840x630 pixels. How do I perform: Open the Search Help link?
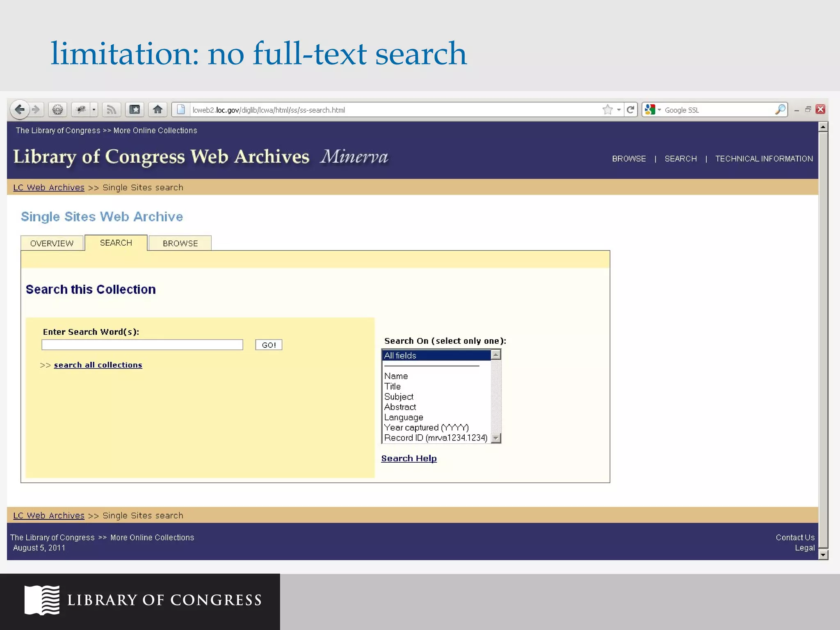(x=409, y=459)
